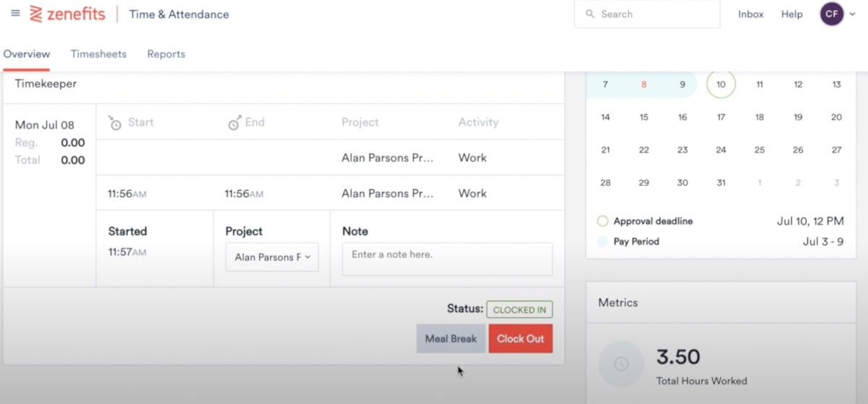Click the Project column header
Screen dimensions: 868x404
360,122
